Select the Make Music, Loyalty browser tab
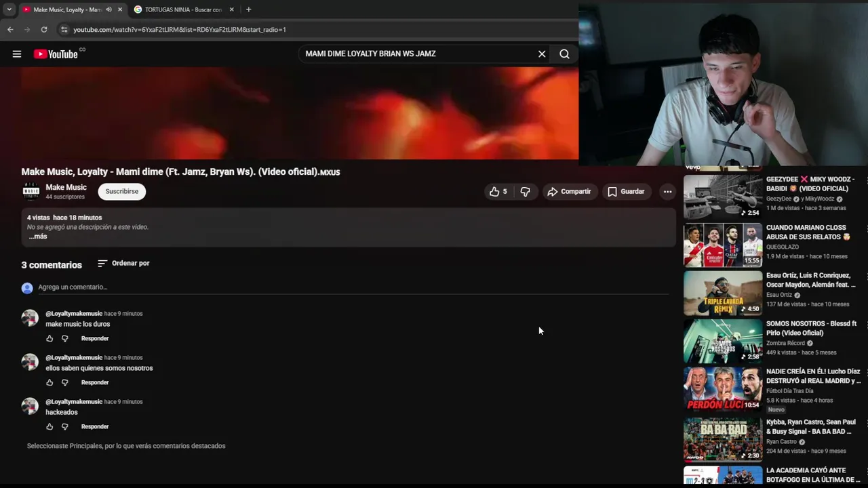 tap(66, 9)
